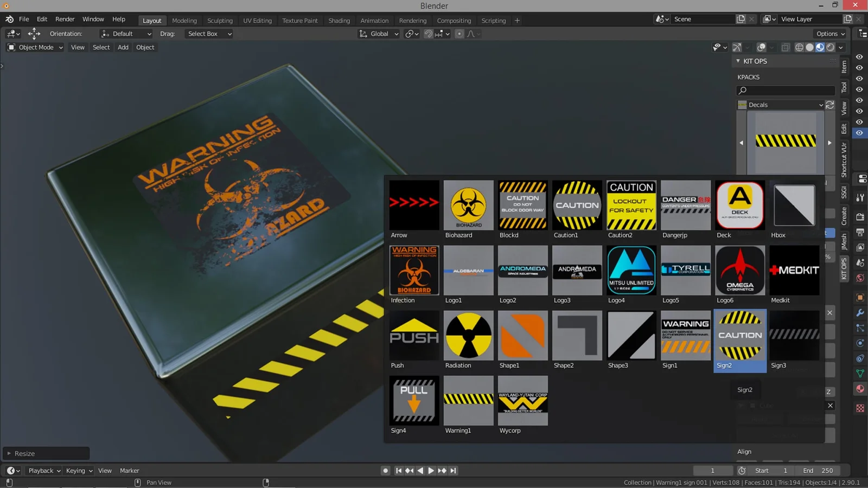The height and width of the screenshot is (488, 868).
Task: Select the Sign2 caution decal thumbnail
Action: [740, 335]
